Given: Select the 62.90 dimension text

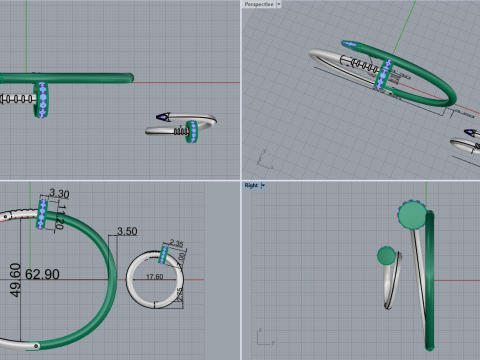Looking at the screenshot, I should [42, 274].
